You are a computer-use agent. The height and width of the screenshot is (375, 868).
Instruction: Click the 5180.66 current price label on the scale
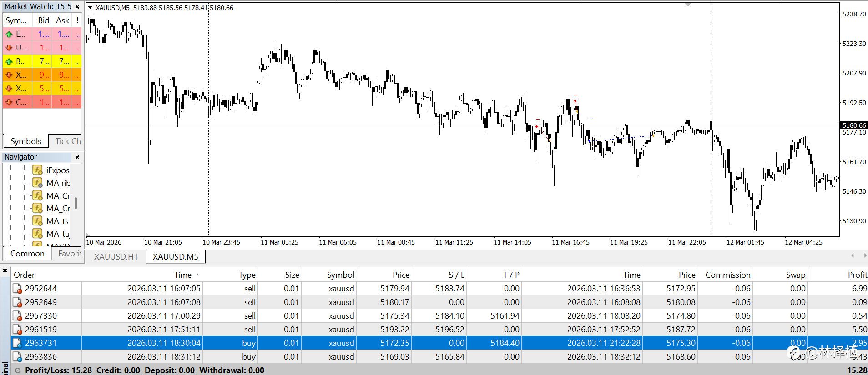pos(854,125)
